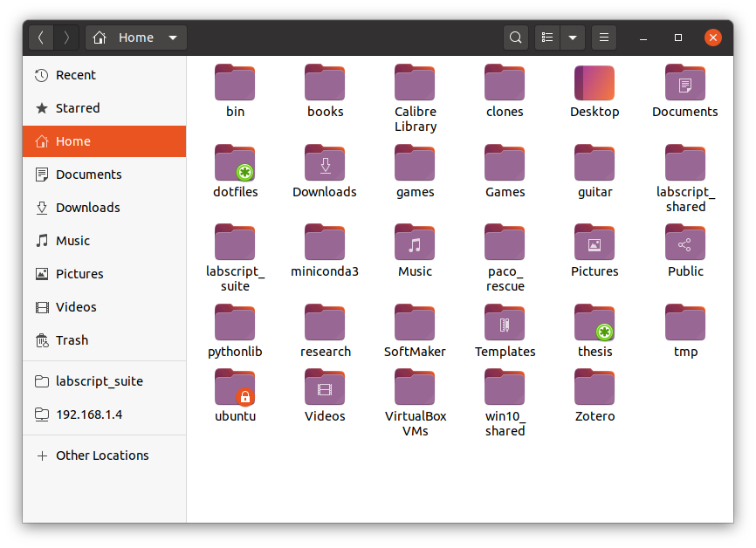Select the Desktop folder icon
This screenshot has width=756, height=548.
coord(594,83)
